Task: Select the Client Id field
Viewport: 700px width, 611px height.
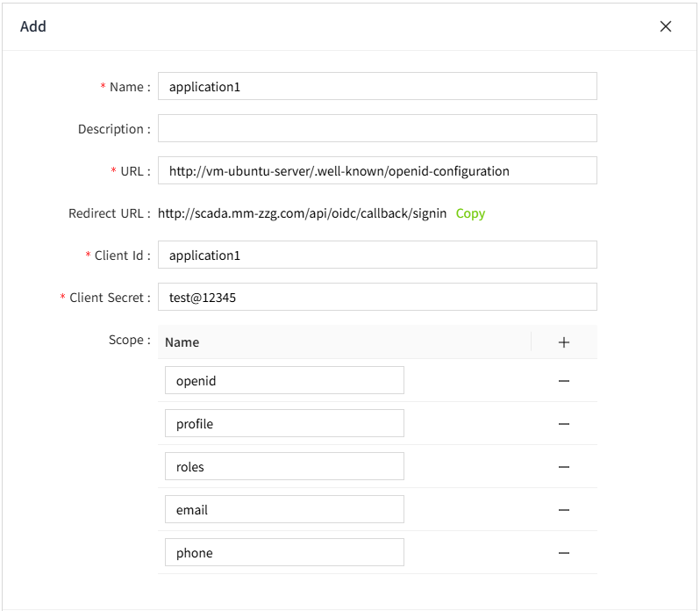Action: (377, 255)
